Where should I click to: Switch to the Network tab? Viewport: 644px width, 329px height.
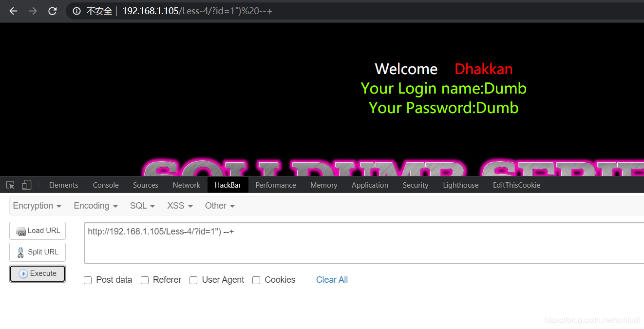click(x=187, y=185)
